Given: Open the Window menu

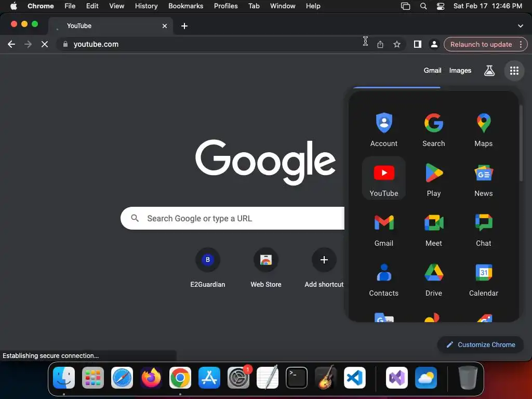Looking at the screenshot, I should [x=283, y=6].
